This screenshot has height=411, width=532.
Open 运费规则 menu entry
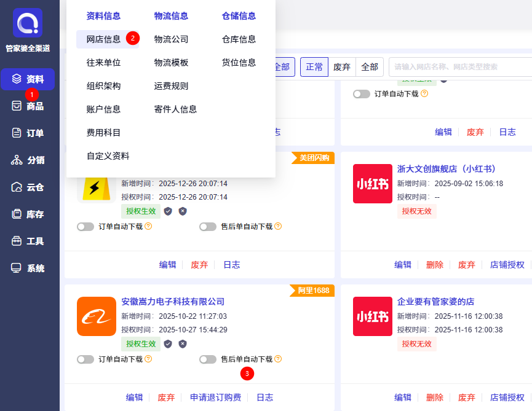tap(171, 86)
